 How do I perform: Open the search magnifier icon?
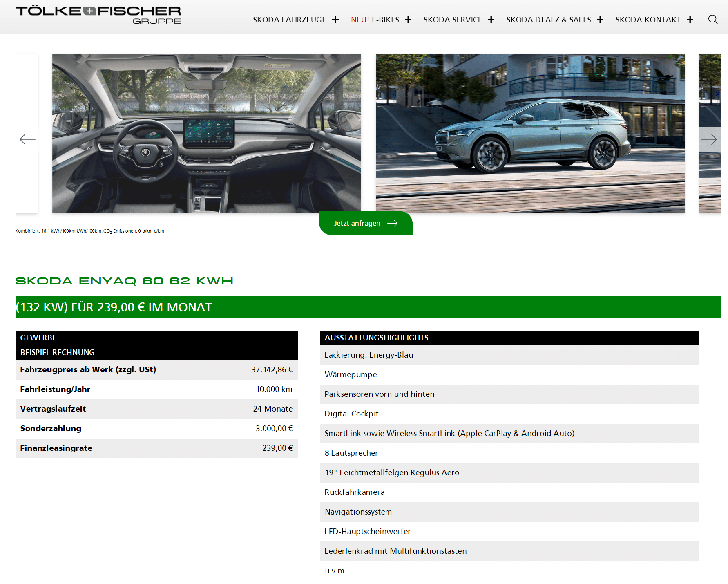point(713,19)
